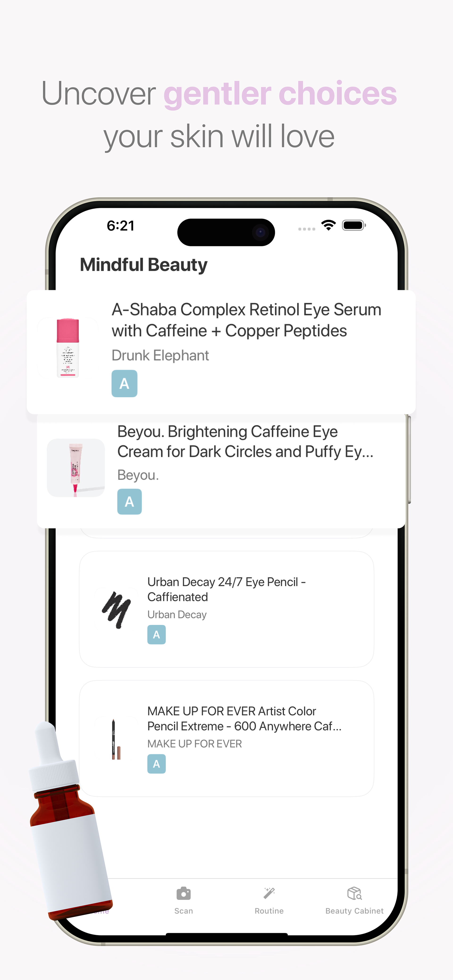Tap the Routine magic wand icon
Viewport: 453px width, 980px height.
pyautogui.click(x=269, y=893)
